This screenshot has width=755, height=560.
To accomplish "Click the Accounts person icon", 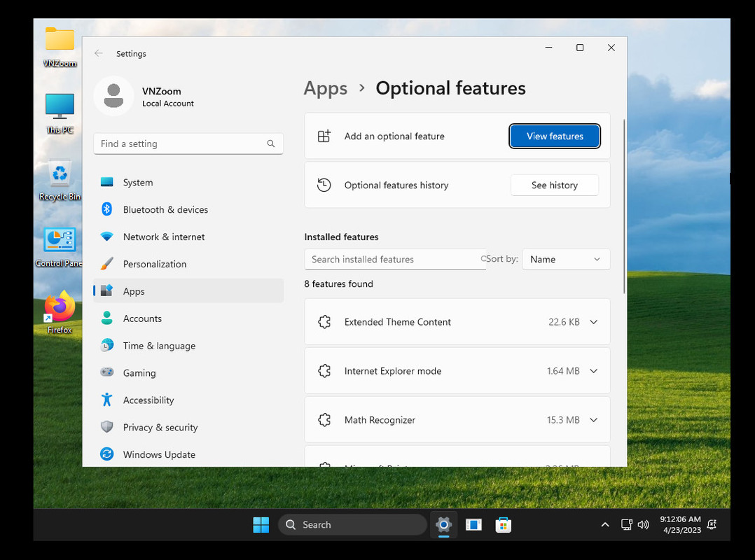I will [x=107, y=318].
